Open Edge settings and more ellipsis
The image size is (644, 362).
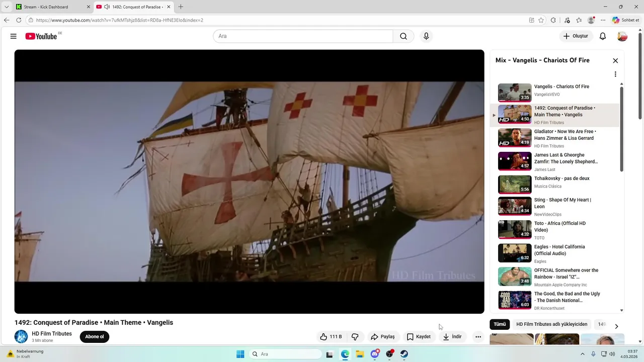click(603, 20)
